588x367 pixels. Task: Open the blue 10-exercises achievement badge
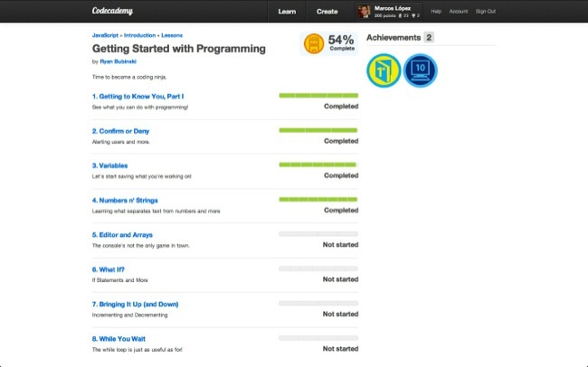(x=420, y=71)
